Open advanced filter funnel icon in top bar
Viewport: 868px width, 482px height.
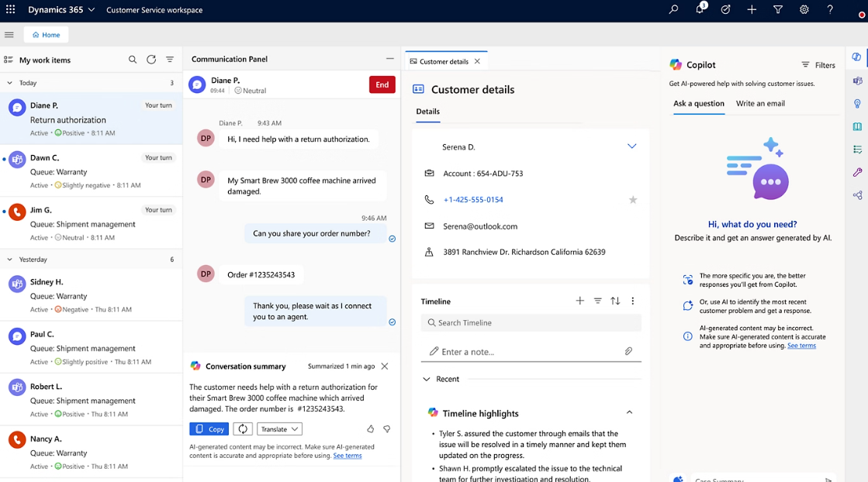point(778,9)
